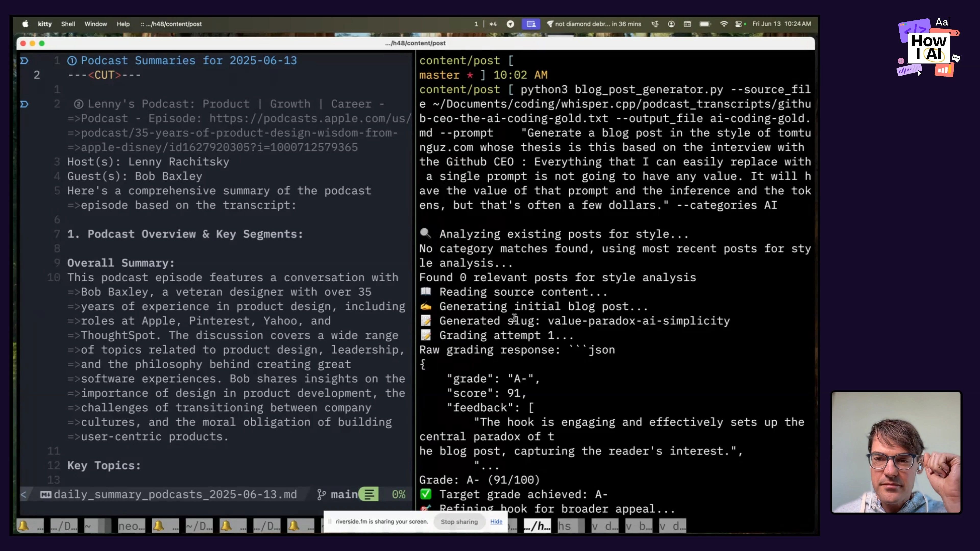Click the window layout icon in menu bar
Screen dimensions: 980x551
688,24
